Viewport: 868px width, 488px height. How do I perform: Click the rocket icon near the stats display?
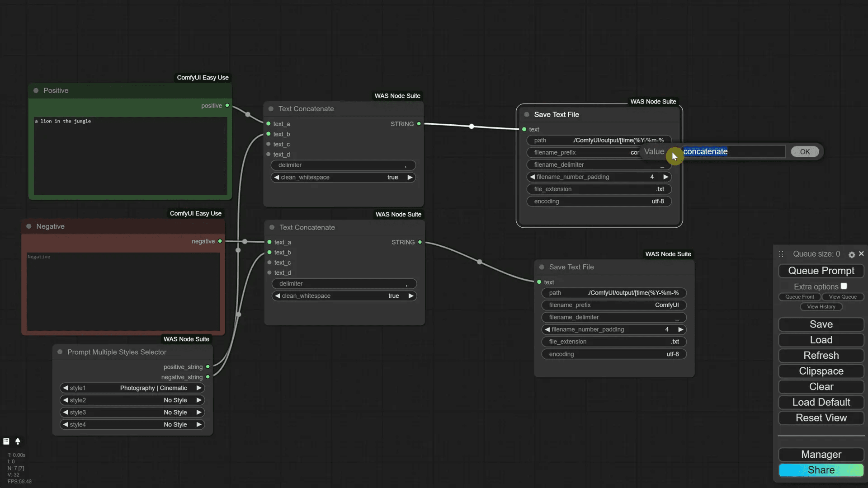tap(18, 441)
